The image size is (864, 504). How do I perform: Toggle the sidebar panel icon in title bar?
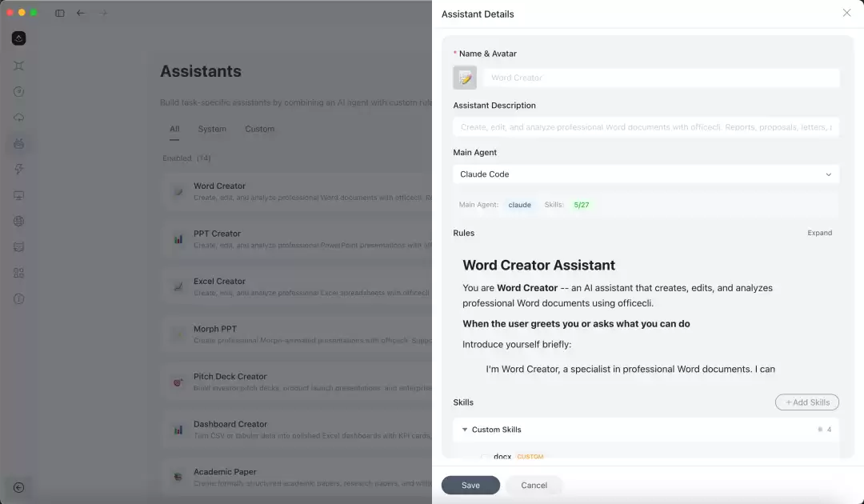click(x=59, y=13)
